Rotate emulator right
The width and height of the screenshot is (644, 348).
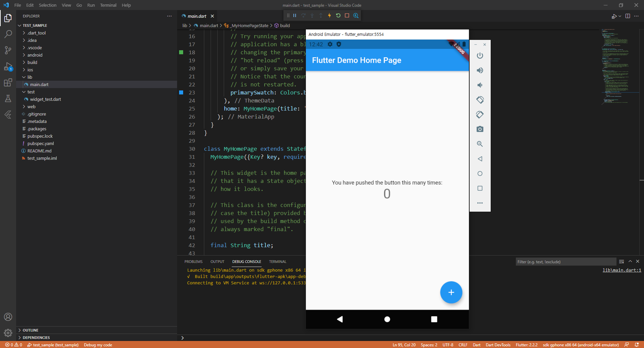[480, 115]
